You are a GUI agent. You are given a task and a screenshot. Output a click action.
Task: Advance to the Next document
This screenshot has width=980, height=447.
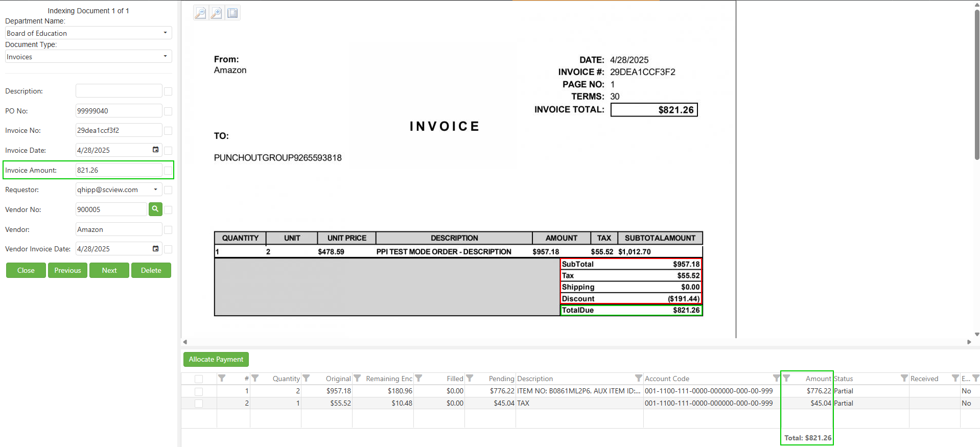[x=109, y=270]
